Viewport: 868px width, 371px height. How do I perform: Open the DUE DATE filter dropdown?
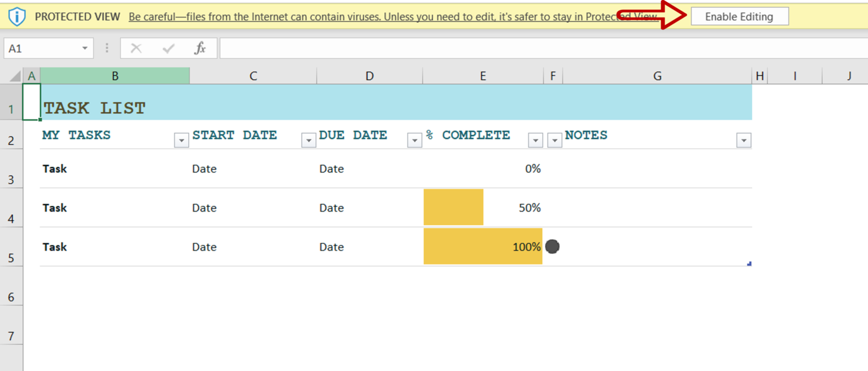(414, 139)
